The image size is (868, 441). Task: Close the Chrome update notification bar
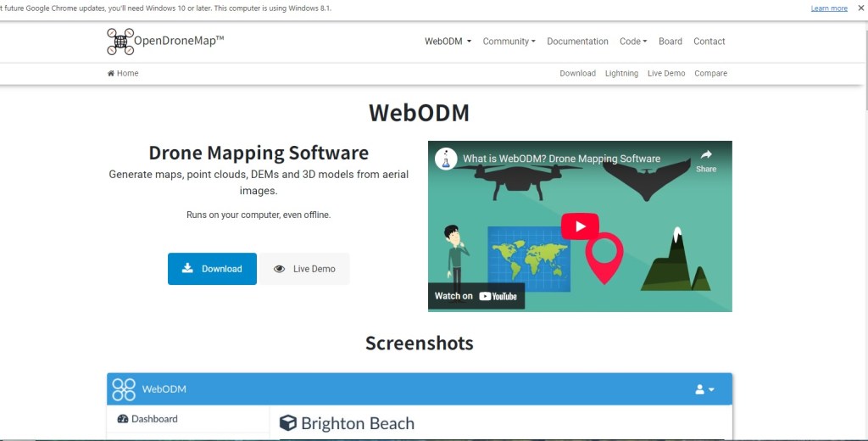point(860,8)
